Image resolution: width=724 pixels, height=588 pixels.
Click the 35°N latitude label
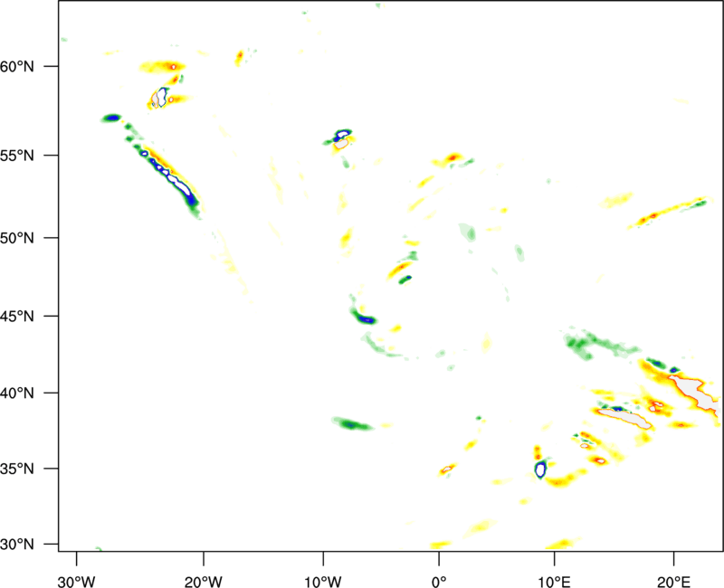[17, 469]
